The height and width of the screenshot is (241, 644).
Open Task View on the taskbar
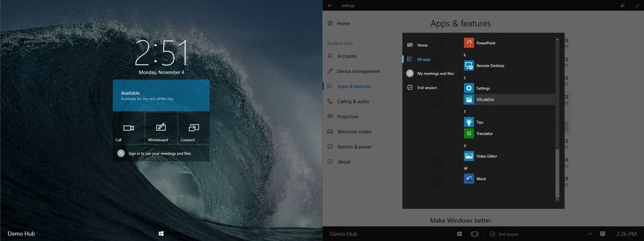click(x=474, y=234)
